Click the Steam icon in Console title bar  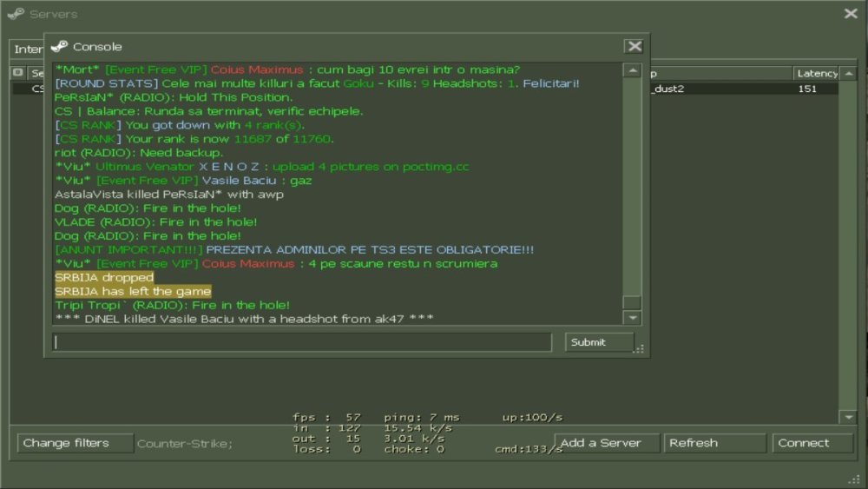point(59,47)
